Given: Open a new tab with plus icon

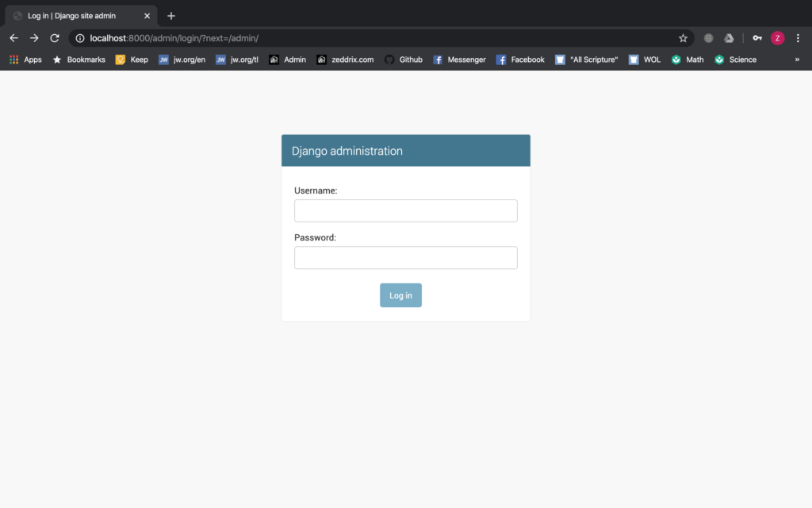Looking at the screenshot, I should pos(171,16).
